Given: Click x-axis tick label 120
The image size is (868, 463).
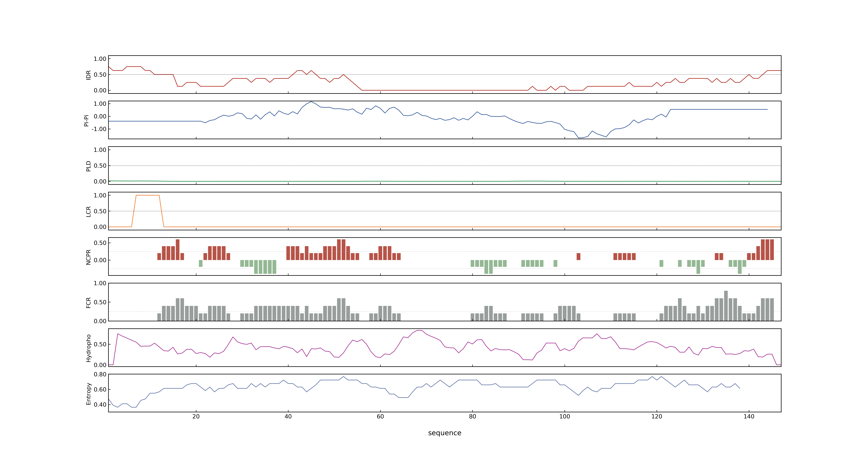Looking at the screenshot, I should pos(657,416).
